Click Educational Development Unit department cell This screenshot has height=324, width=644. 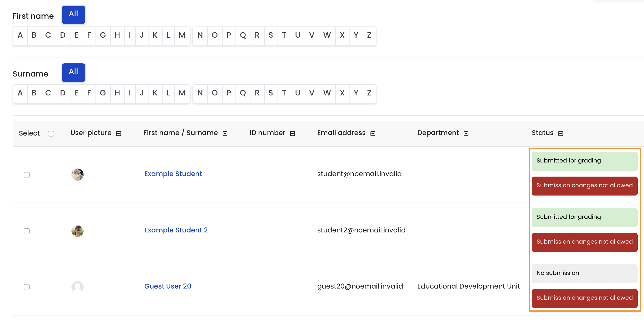(469, 286)
